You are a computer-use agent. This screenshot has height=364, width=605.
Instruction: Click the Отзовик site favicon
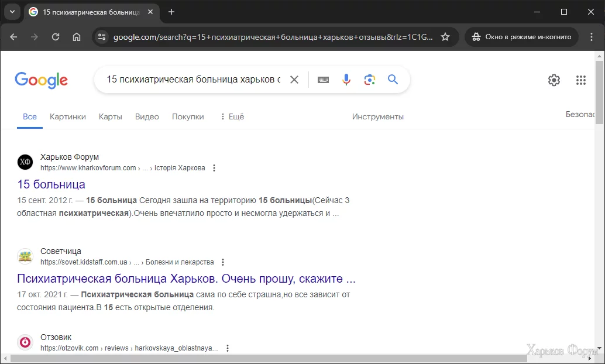pos(26,342)
